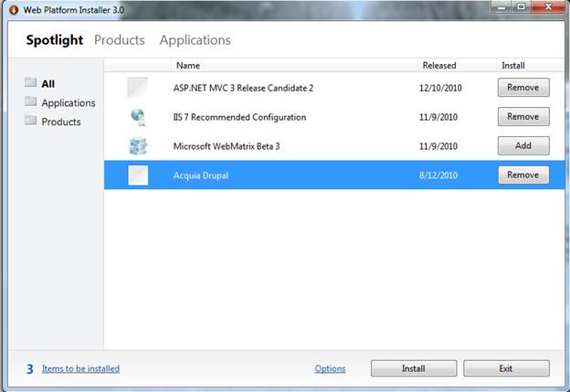Screen dimensions: 570x392
Task: Remove IIS 7 Recommended Configuration
Action: 523,116
